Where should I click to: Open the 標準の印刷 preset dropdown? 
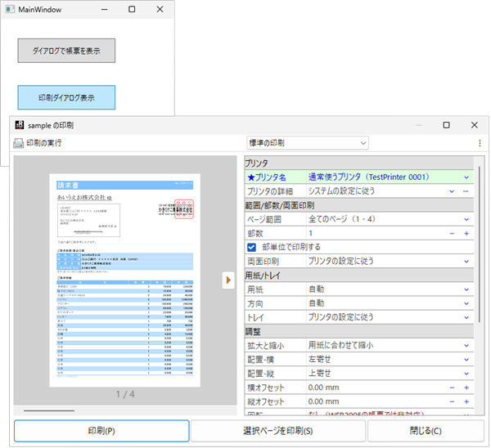(308, 143)
